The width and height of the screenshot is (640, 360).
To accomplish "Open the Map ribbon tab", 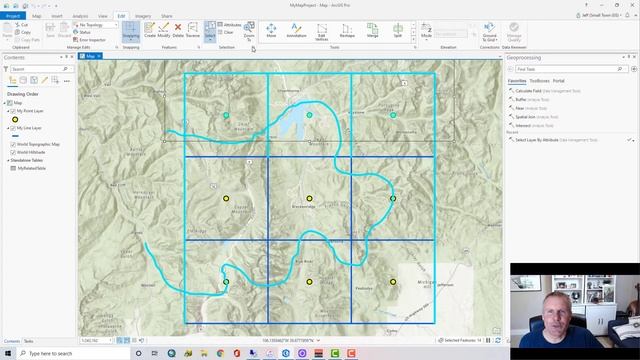I will [37, 16].
